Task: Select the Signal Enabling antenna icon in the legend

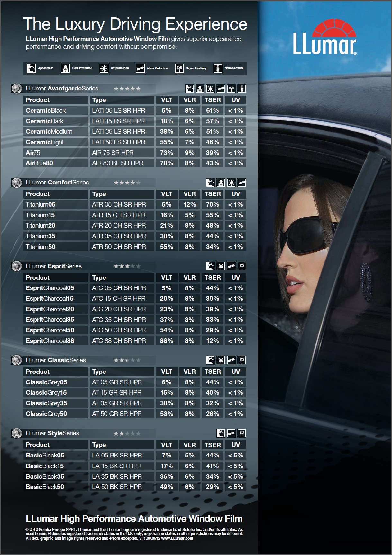Action: click(x=179, y=68)
